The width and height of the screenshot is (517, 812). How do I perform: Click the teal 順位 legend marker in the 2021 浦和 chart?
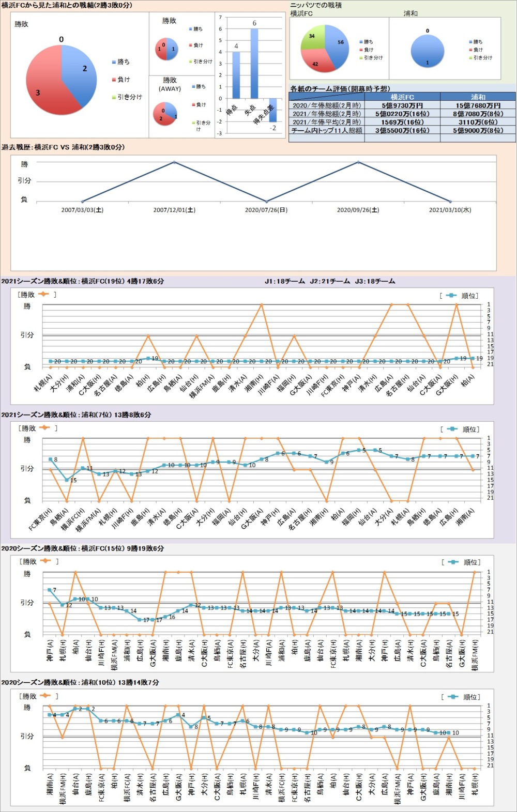point(452,429)
